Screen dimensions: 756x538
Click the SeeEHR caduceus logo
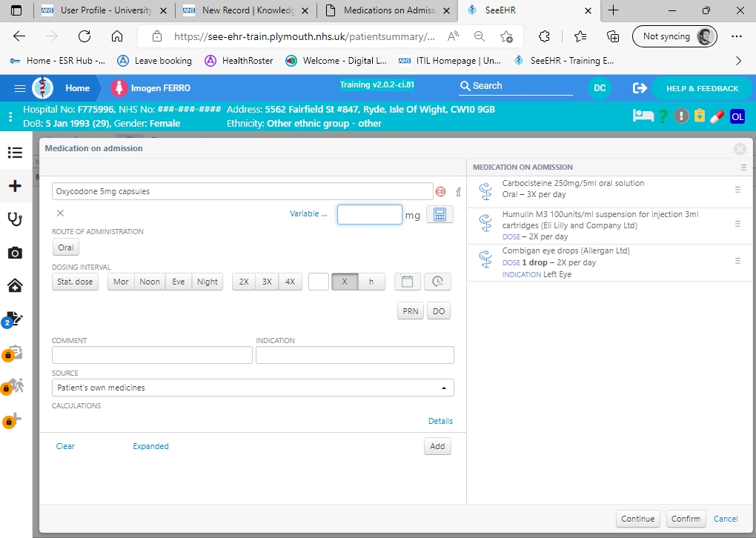(x=42, y=87)
